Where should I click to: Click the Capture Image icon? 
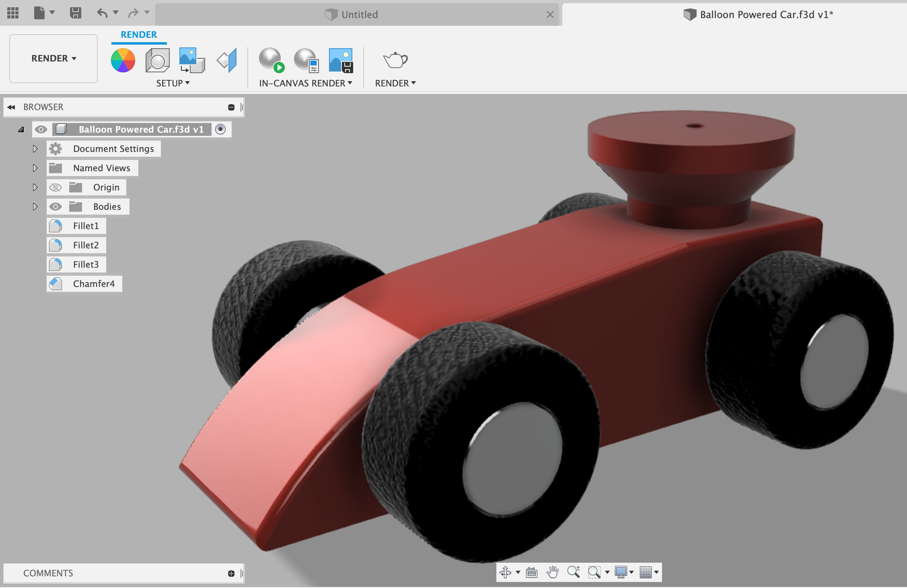click(341, 60)
